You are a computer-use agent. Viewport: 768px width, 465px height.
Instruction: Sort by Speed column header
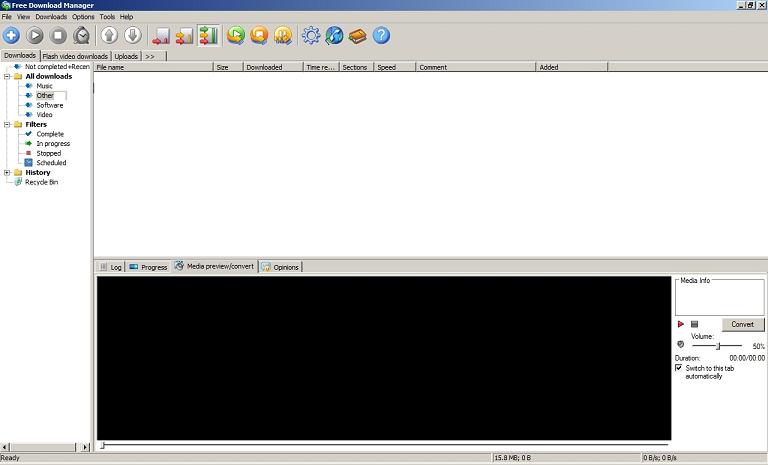point(395,67)
